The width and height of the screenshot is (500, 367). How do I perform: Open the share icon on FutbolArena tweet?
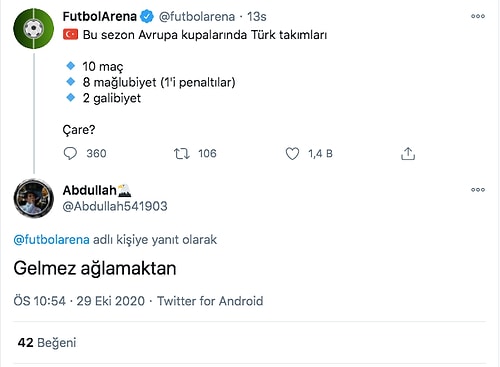pos(408,154)
